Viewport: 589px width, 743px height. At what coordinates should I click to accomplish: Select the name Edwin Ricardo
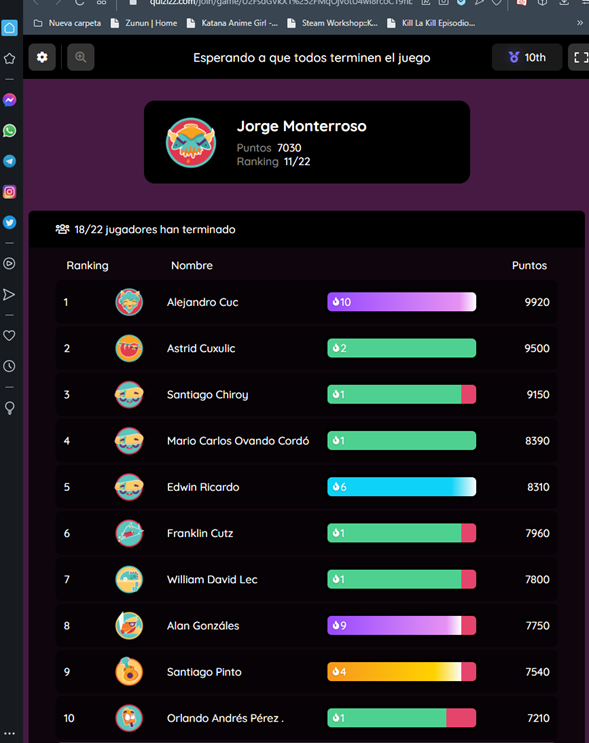pos(203,487)
